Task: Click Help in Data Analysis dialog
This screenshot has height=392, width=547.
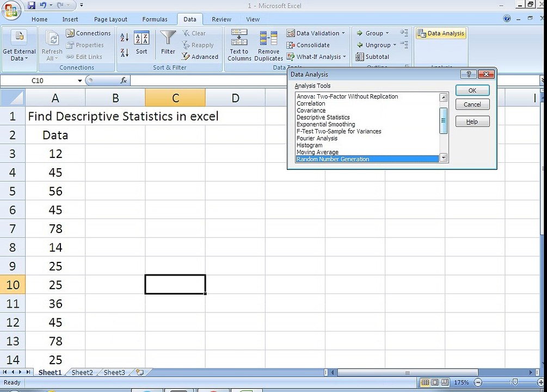Action: (x=472, y=121)
